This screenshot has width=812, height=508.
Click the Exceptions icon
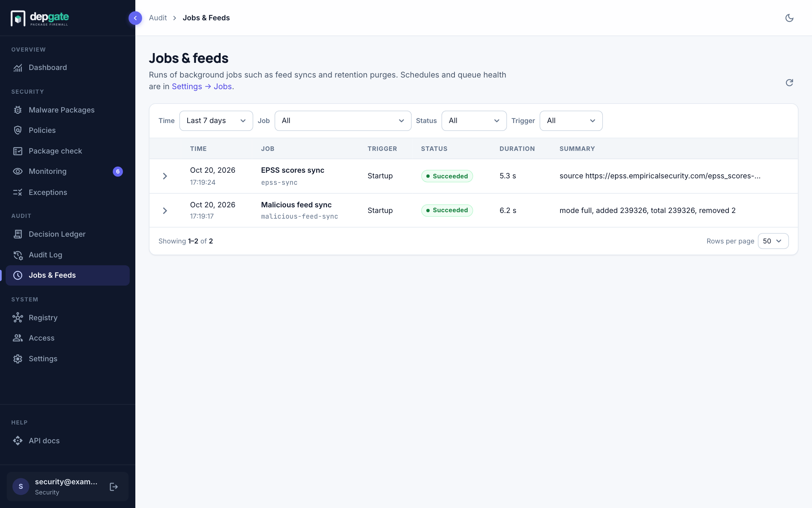18,192
